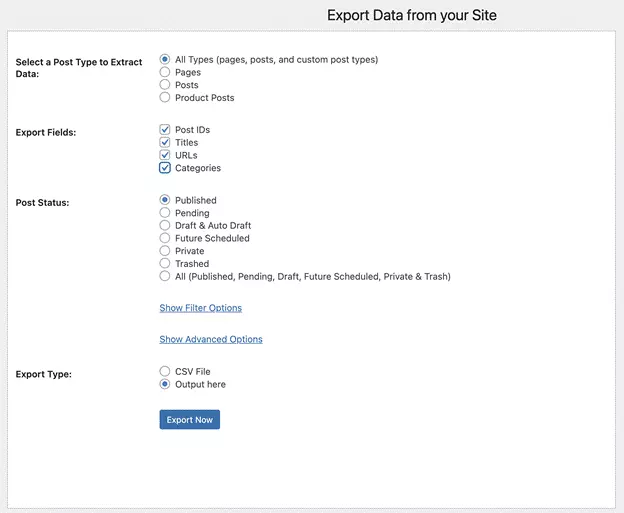Select All statuses radio option
Image resolution: width=624 pixels, height=513 pixels.
coord(165,276)
